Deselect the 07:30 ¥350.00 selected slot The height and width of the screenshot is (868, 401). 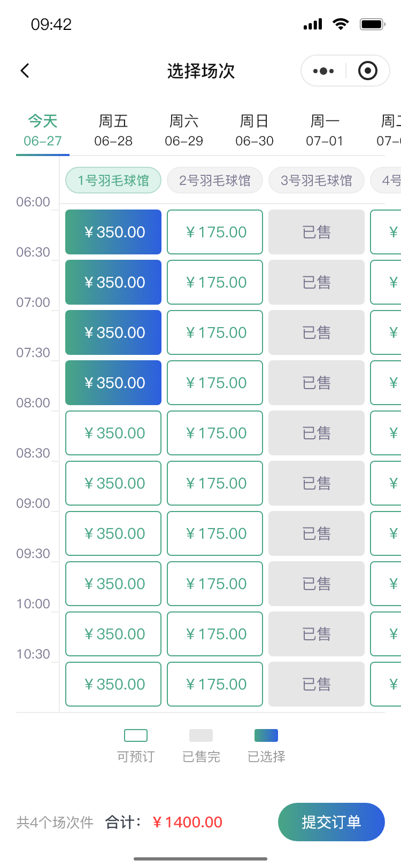[113, 383]
